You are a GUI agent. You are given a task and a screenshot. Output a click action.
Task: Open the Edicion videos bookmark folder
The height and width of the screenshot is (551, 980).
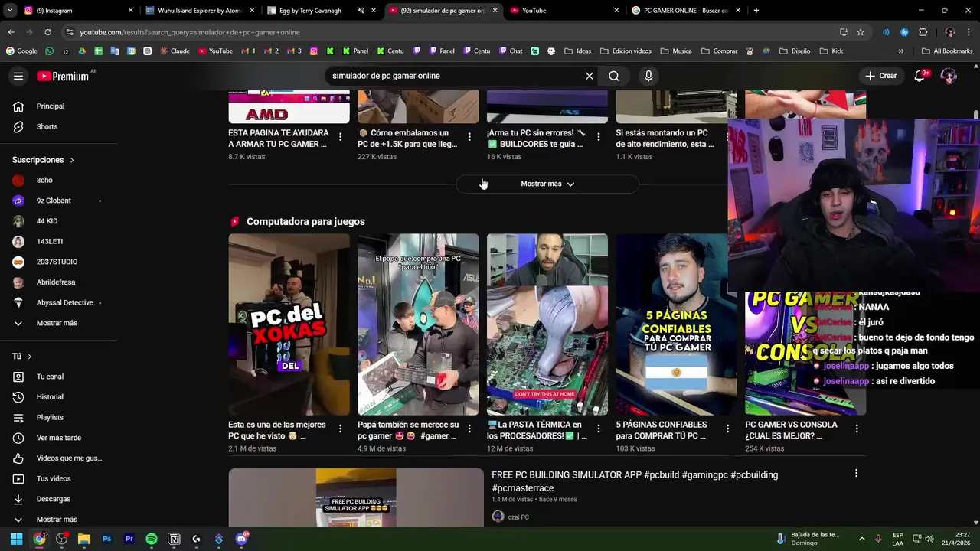[x=626, y=51]
